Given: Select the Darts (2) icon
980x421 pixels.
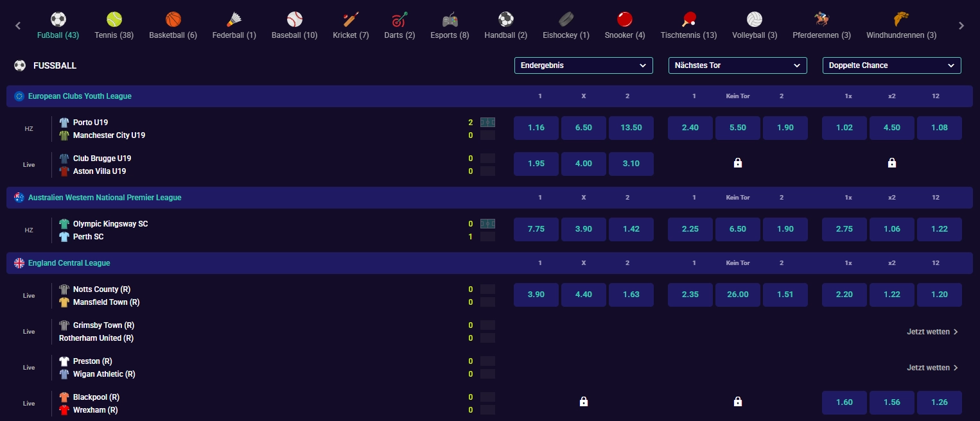Looking at the screenshot, I should point(399,19).
